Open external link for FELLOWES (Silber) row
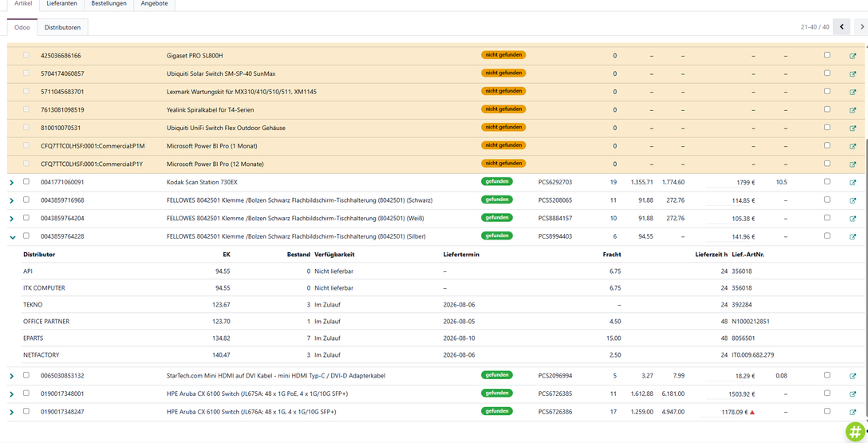The width and height of the screenshot is (868, 443). point(853,236)
